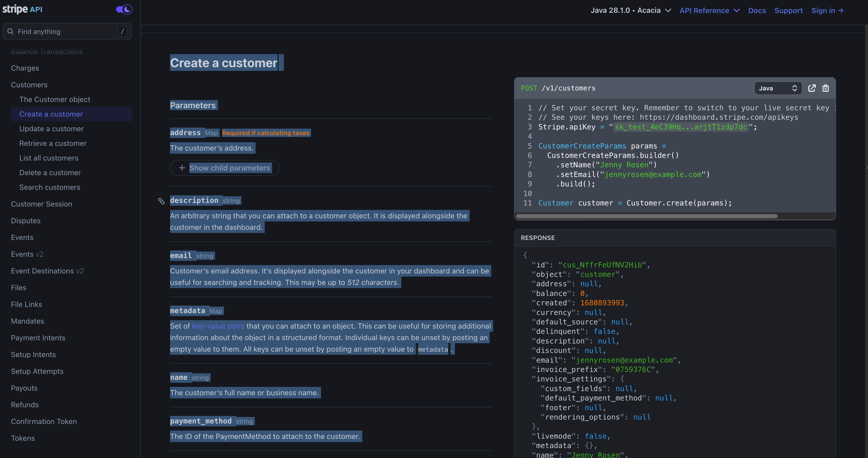Select Balance Transactions in sidebar
This screenshot has width=868, height=458.
point(47,51)
